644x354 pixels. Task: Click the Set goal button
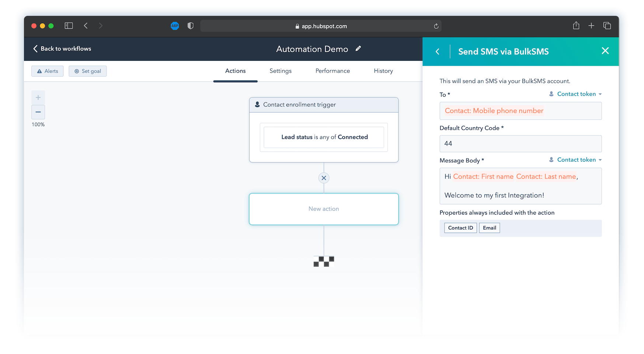pyautogui.click(x=88, y=71)
